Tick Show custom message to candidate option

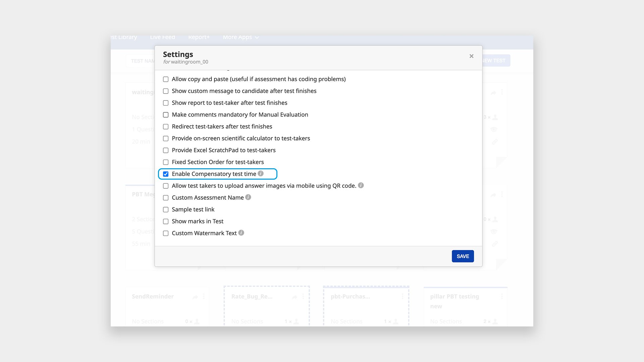(166, 91)
